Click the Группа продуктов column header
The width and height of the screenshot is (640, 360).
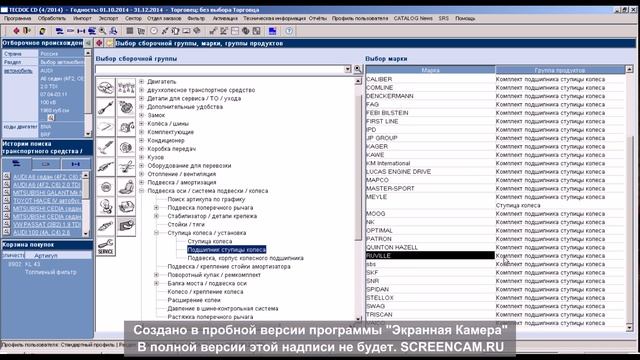pyautogui.click(x=560, y=70)
